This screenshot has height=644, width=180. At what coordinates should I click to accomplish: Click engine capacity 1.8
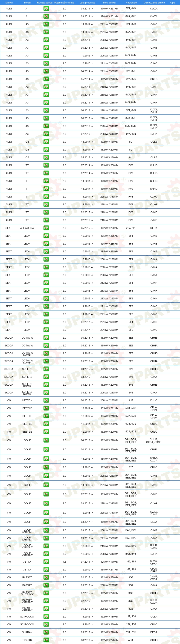pyautogui.click(x=64, y=562)
